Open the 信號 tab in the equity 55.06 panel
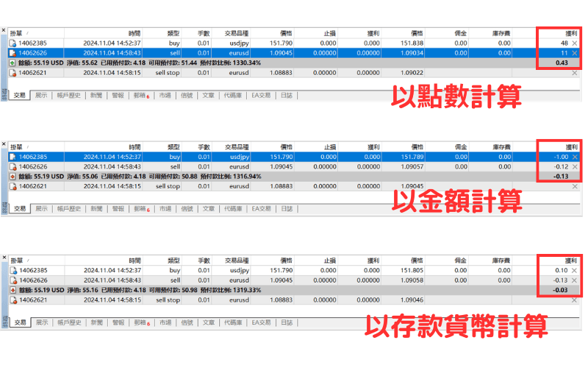588x368 pixels. [x=187, y=209]
